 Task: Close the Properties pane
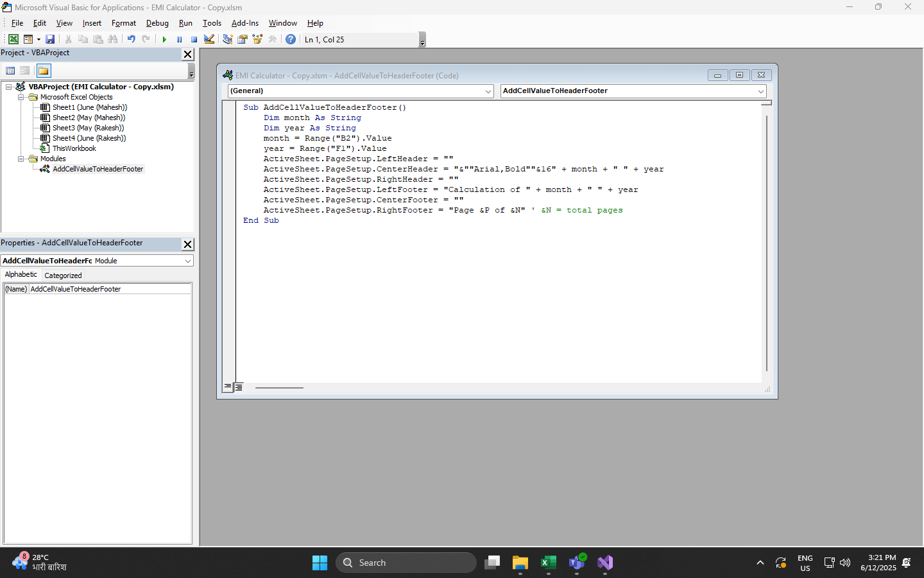(188, 245)
